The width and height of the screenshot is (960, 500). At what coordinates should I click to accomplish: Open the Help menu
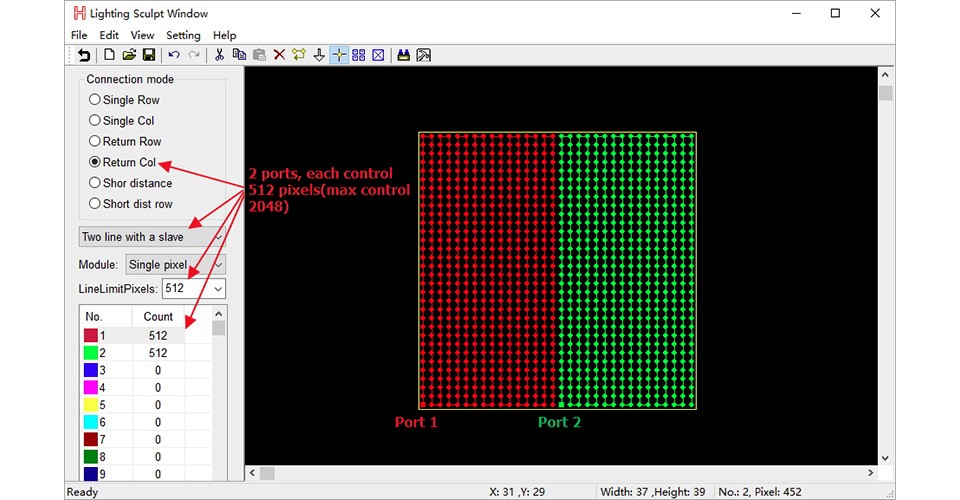(225, 35)
